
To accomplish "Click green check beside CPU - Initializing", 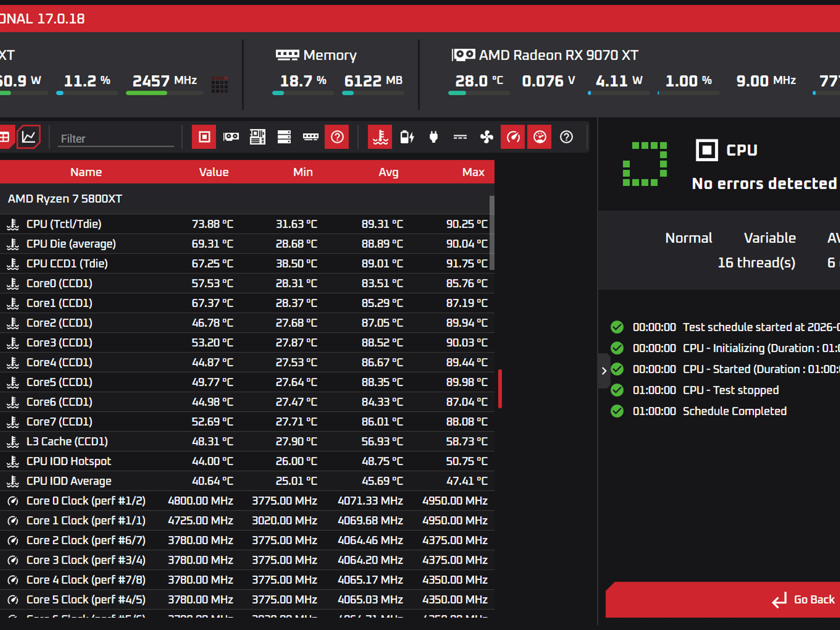I will pos(617,348).
